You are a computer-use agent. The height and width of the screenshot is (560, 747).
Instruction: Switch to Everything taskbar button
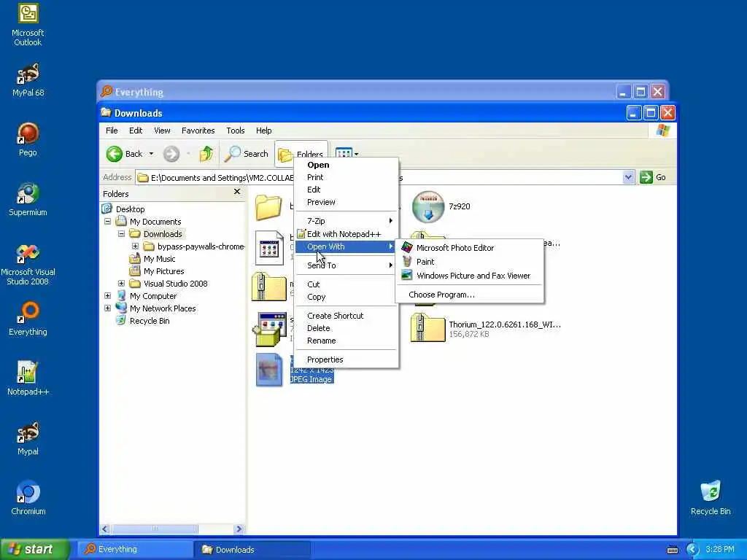134,550
